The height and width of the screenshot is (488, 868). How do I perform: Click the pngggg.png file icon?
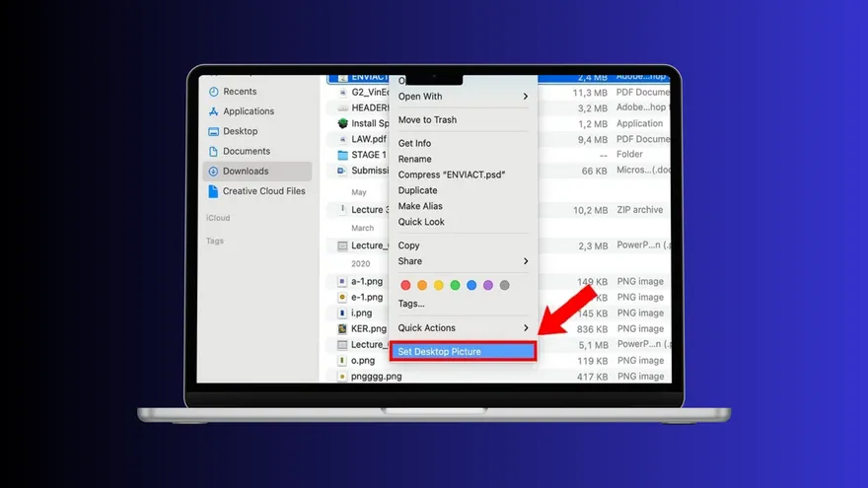[x=342, y=377]
